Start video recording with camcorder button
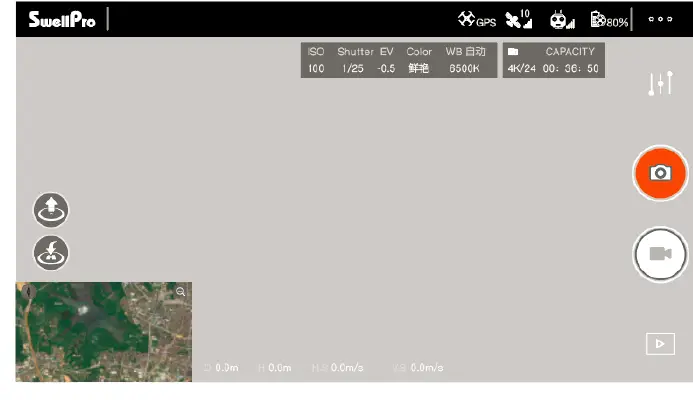The height and width of the screenshot is (400, 693). click(660, 254)
